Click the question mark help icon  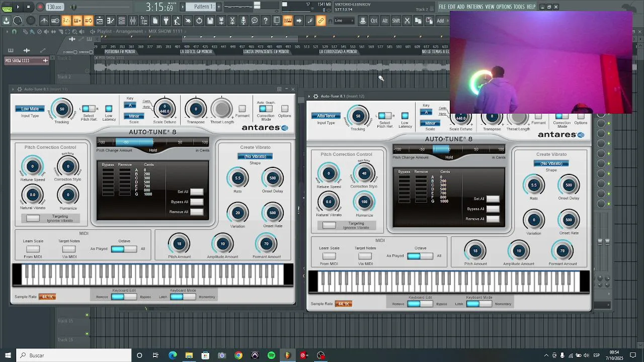265,21
